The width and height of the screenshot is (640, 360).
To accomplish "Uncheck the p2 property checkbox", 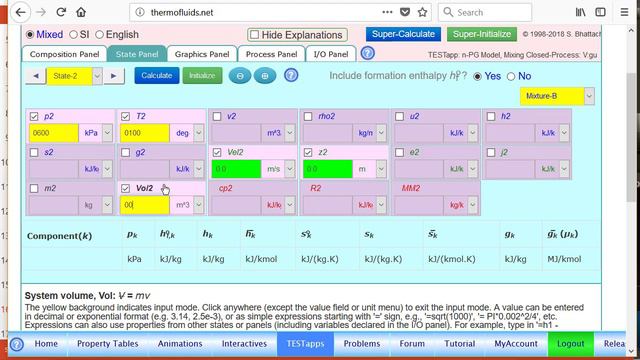I will click(x=34, y=117).
